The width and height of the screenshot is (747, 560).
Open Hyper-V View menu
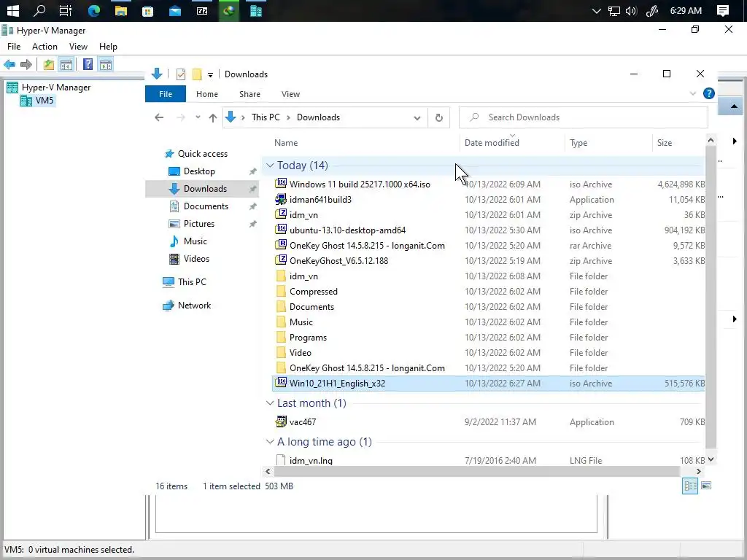tap(78, 47)
